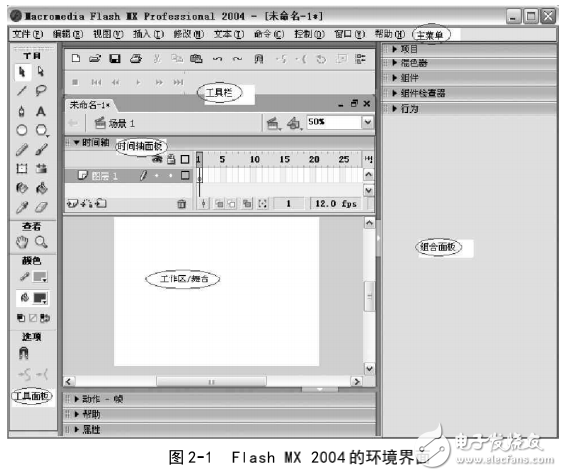
Task: Toggle outline square for layer 1
Action: (185, 176)
